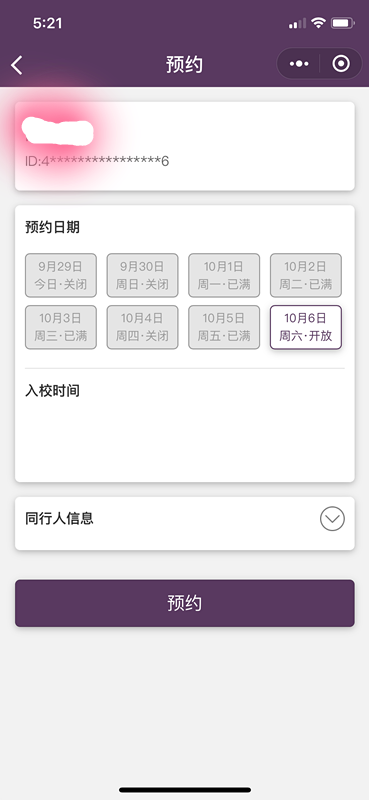
Task: Choose the 10月2日 周二·已满 option
Action: [x=306, y=275]
